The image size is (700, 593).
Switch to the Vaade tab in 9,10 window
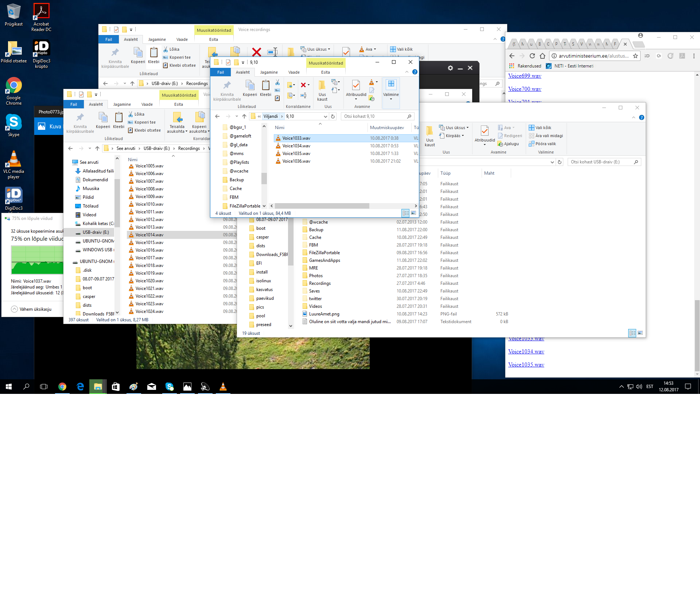point(294,72)
